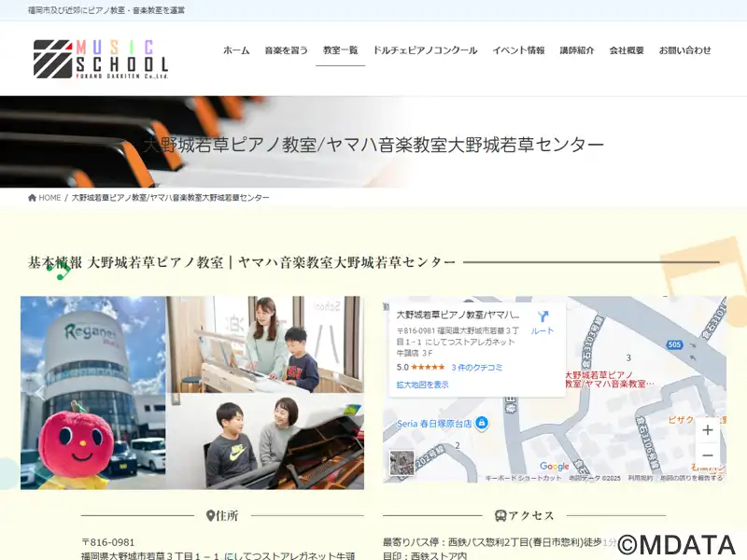
Task: Click the HOME breadcrumb link
Action: (x=49, y=198)
